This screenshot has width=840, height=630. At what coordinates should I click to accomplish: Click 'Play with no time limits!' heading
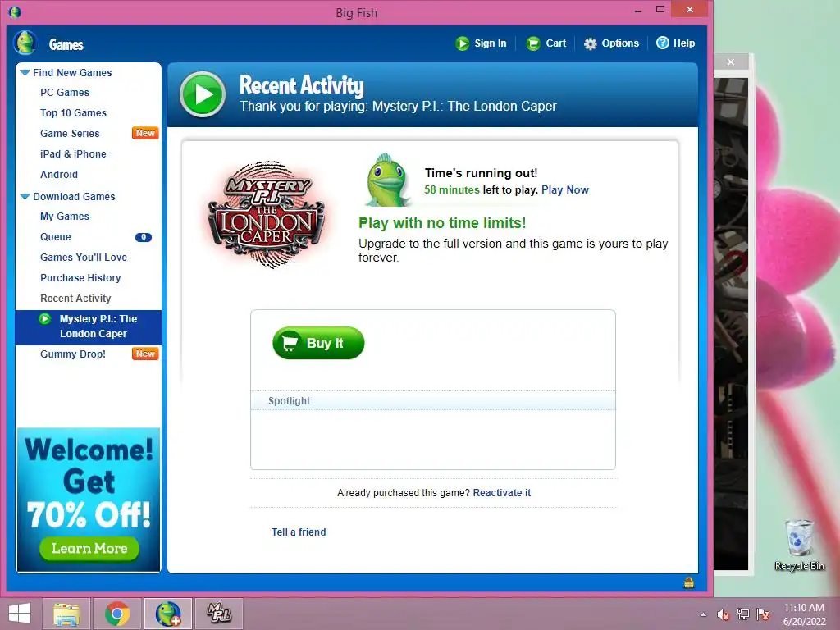pyautogui.click(x=442, y=223)
